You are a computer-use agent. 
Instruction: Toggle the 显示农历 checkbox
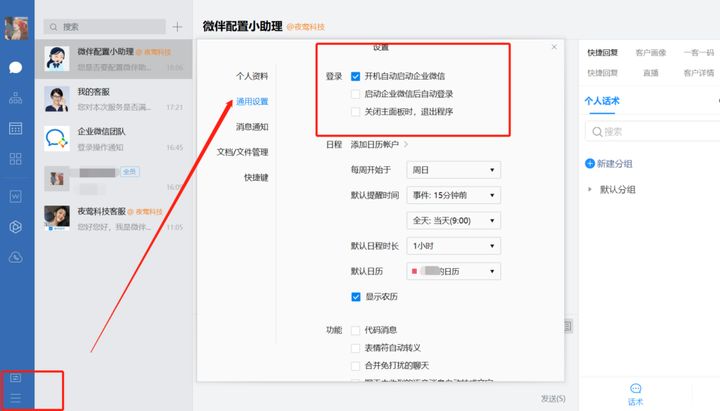(356, 296)
